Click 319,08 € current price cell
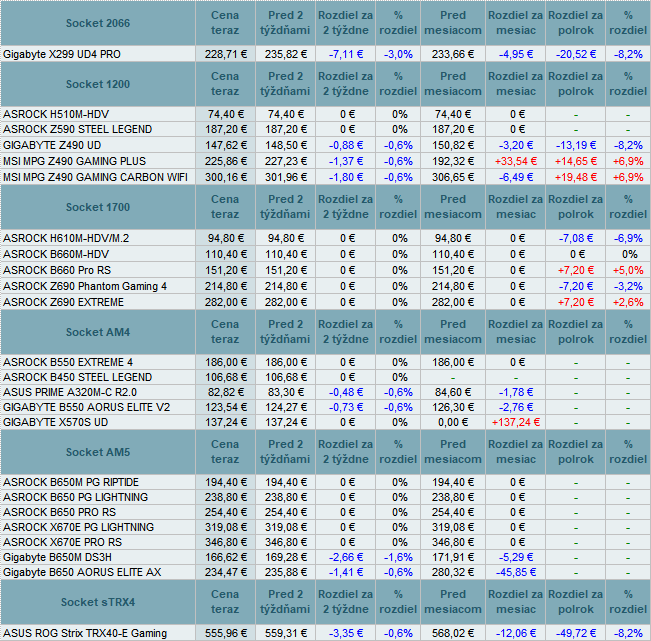The height and width of the screenshot is (641, 651). coord(226,527)
